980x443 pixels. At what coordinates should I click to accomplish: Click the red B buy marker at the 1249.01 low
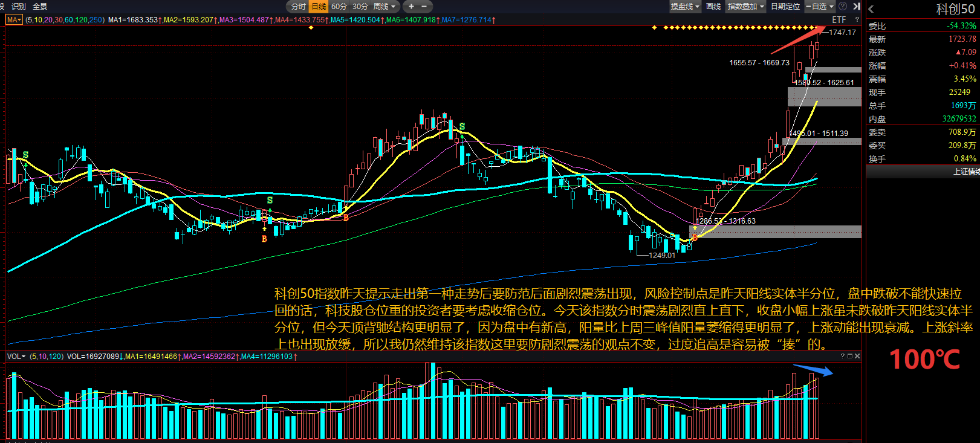pyautogui.click(x=695, y=238)
